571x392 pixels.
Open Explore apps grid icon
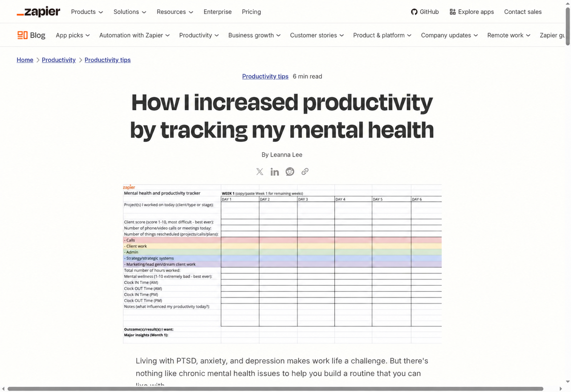coord(452,12)
